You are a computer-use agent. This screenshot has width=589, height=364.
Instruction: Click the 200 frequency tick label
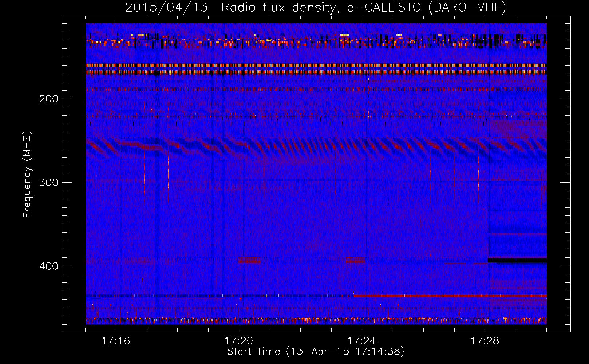pyautogui.click(x=48, y=99)
